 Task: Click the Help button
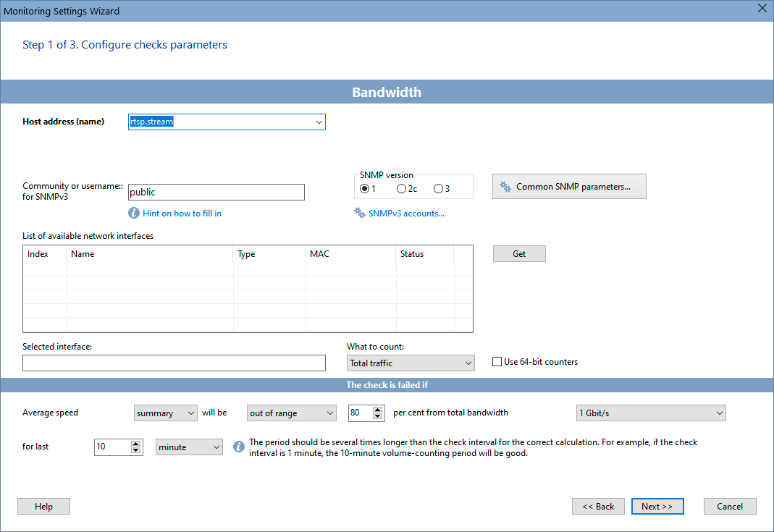(43, 506)
